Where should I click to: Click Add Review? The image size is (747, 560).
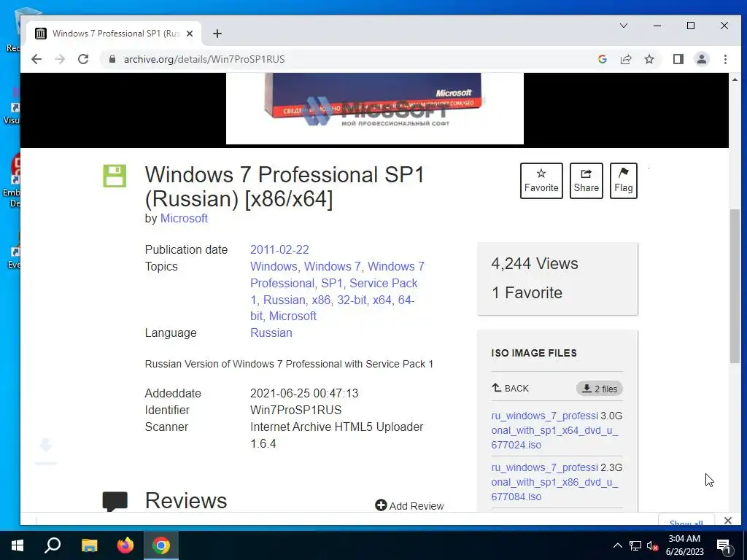409,506
